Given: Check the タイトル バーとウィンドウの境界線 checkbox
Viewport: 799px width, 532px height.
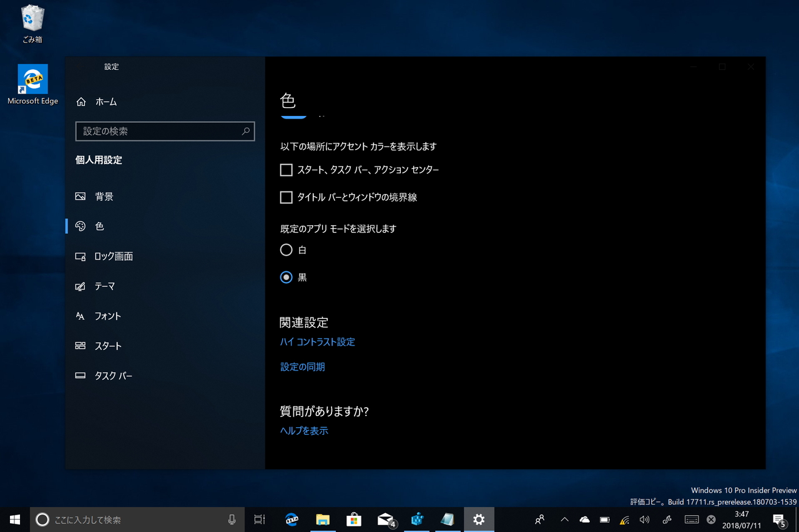Looking at the screenshot, I should coord(287,197).
